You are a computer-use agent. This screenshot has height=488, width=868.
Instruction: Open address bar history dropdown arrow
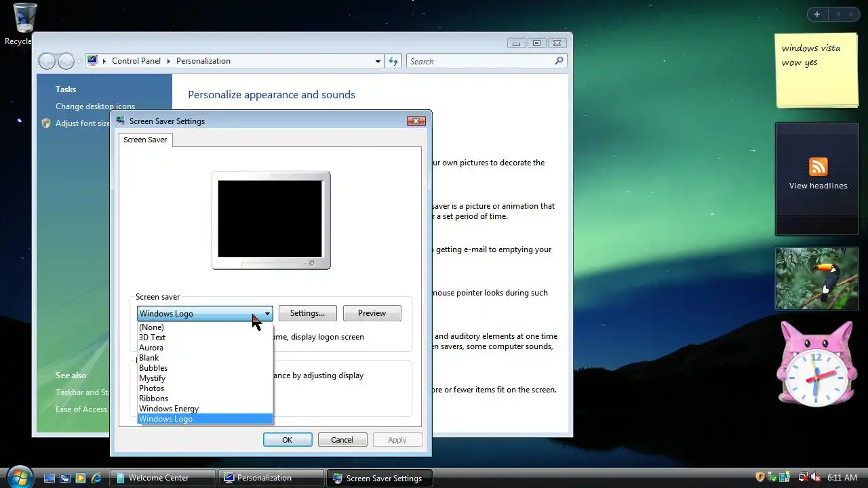click(378, 61)
